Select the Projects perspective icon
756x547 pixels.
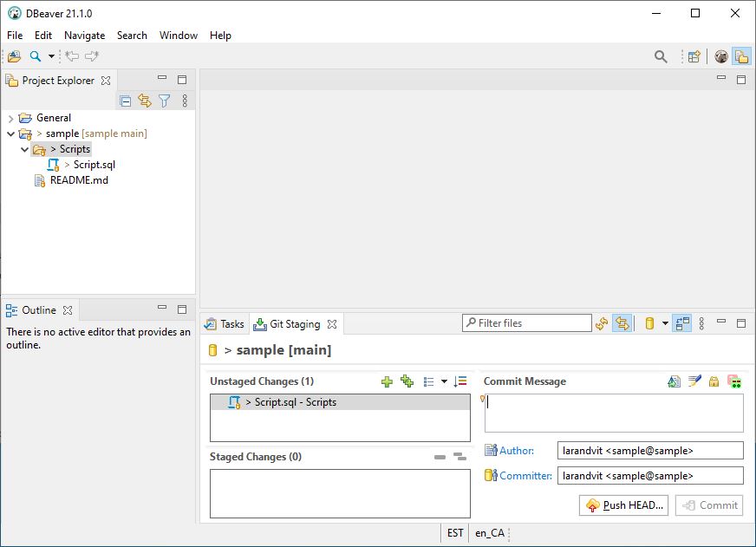click(x=741, y=56)
